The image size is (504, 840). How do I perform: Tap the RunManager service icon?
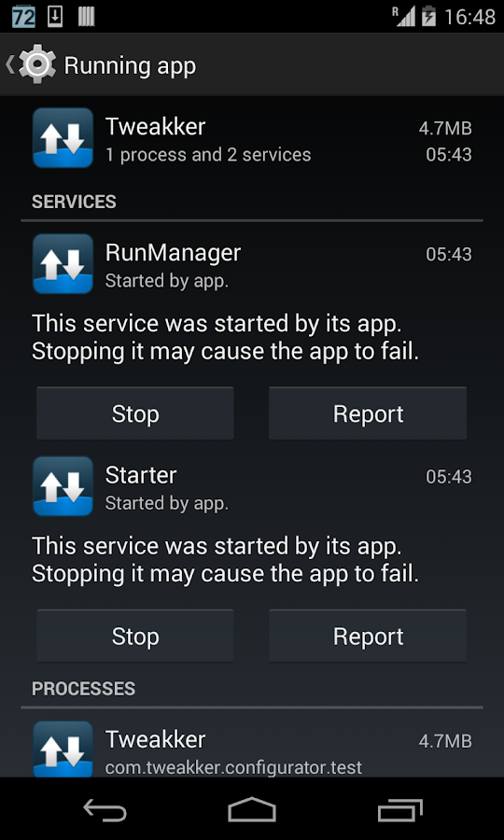(63, 263)
